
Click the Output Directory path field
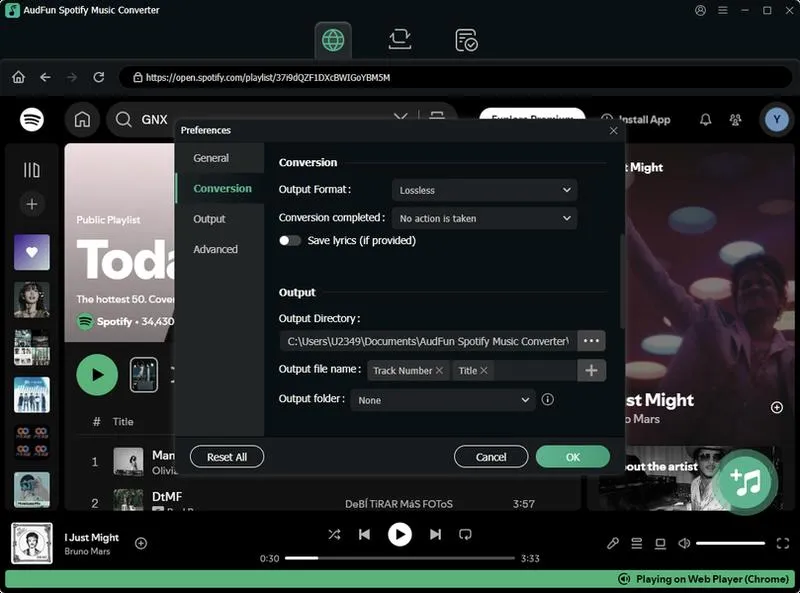pos(429,341)
